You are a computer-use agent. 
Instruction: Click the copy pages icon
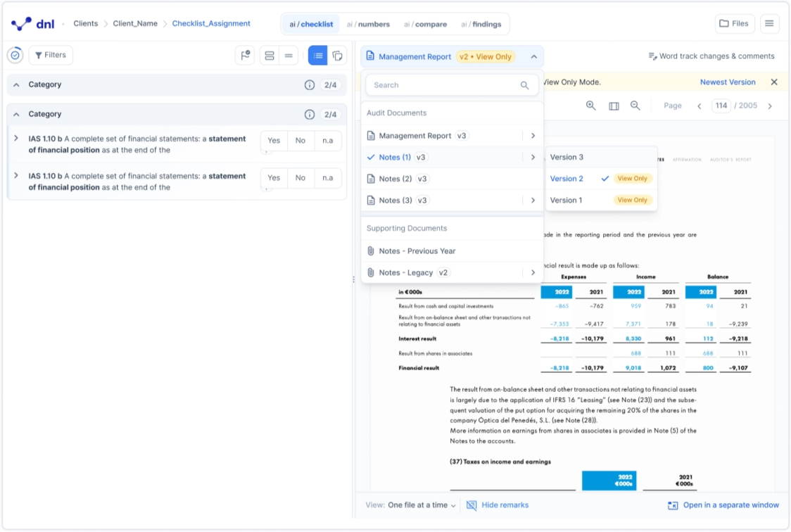338,56
